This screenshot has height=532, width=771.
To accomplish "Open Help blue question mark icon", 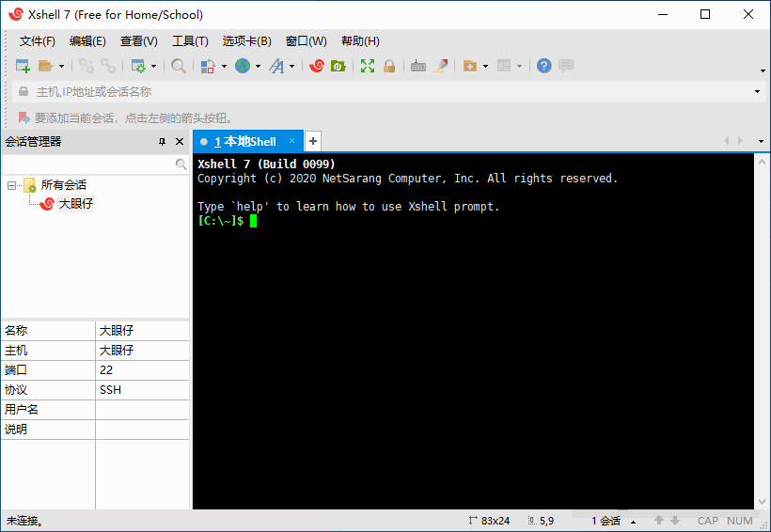I will pyautogui.click(x=543, y=66).
